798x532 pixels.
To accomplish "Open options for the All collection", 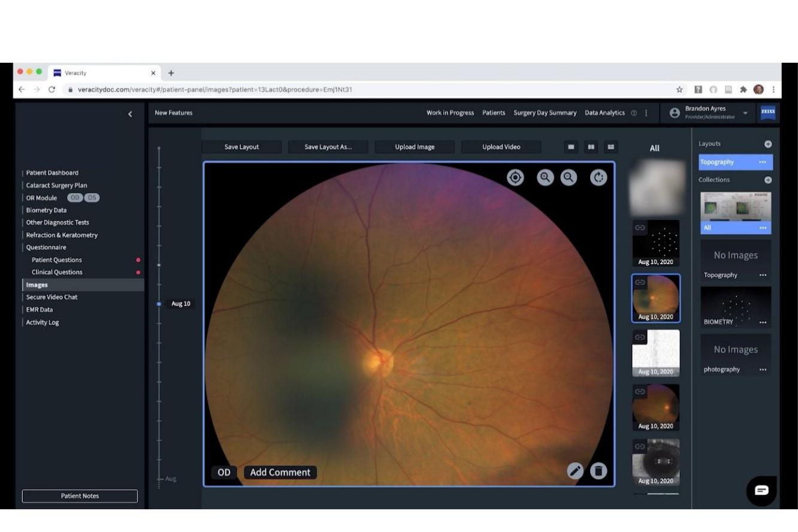I will click(763, 228).
